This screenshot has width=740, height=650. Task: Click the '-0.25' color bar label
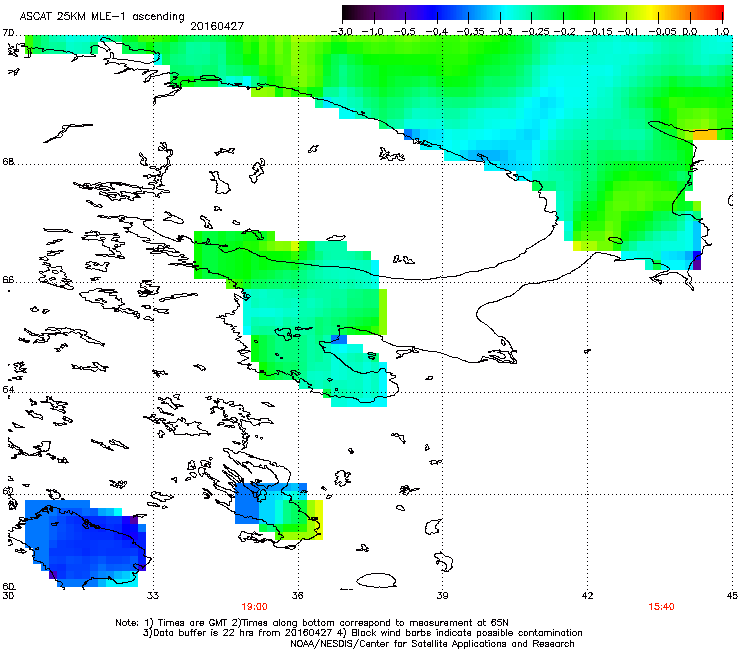535,32
